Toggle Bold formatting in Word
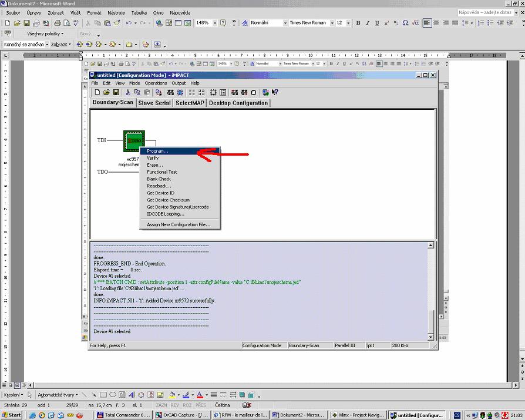Viewport: 525px width, 420px height. (358, 23)
